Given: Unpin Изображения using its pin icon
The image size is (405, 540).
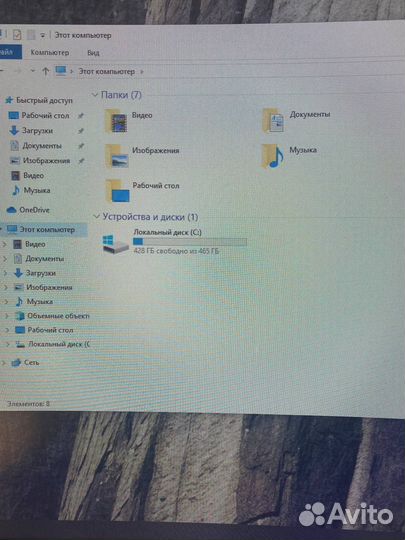Looking at the screenshot, I should (81, 161).
